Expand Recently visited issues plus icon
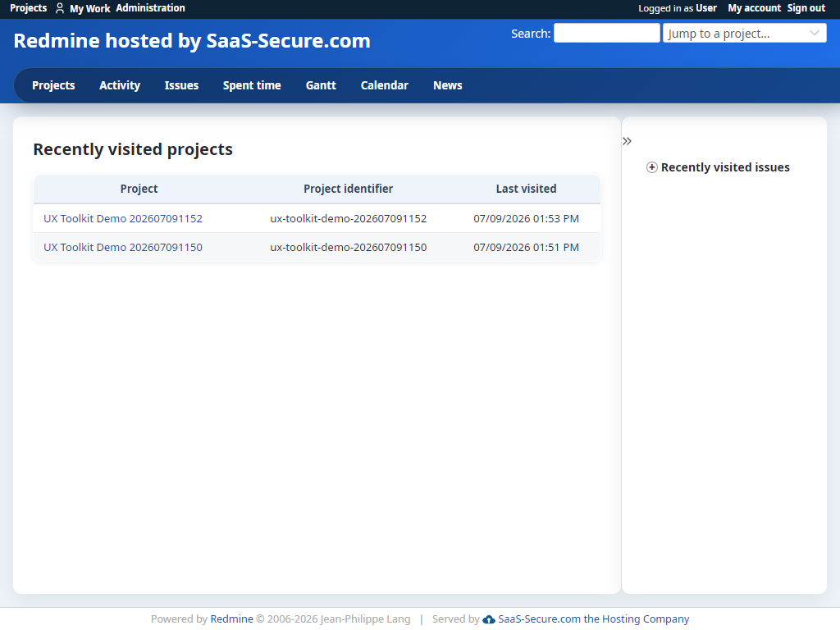This screenshot has width=840, height=630. [x=652, y=167]
